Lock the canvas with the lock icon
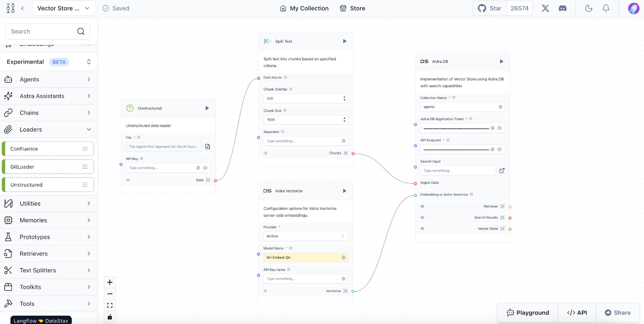 (110, 317)
